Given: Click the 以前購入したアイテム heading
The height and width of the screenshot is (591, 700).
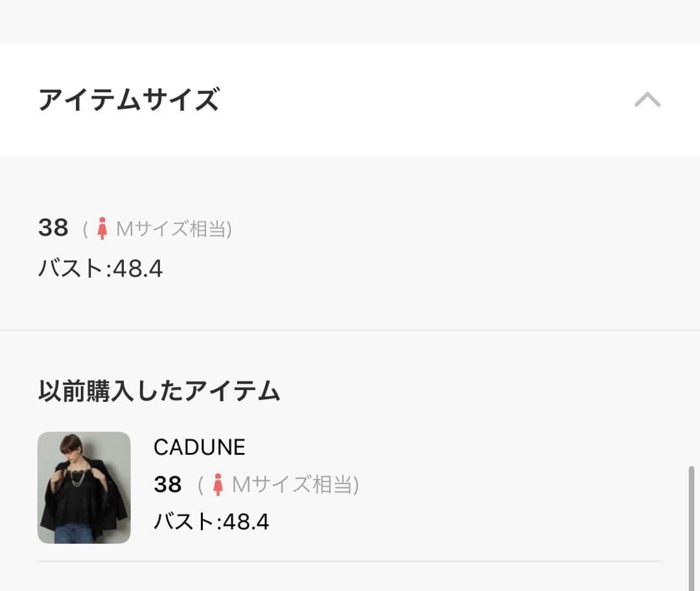Looking at the screenshot, I should point(159,389).
